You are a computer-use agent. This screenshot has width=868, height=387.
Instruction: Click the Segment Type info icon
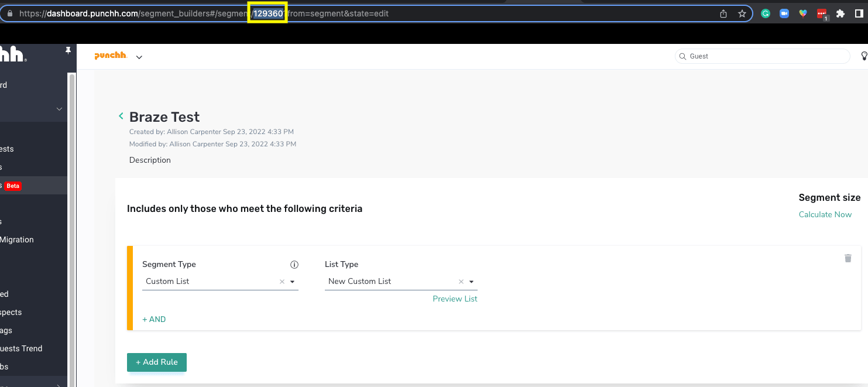tap(294, 265)
